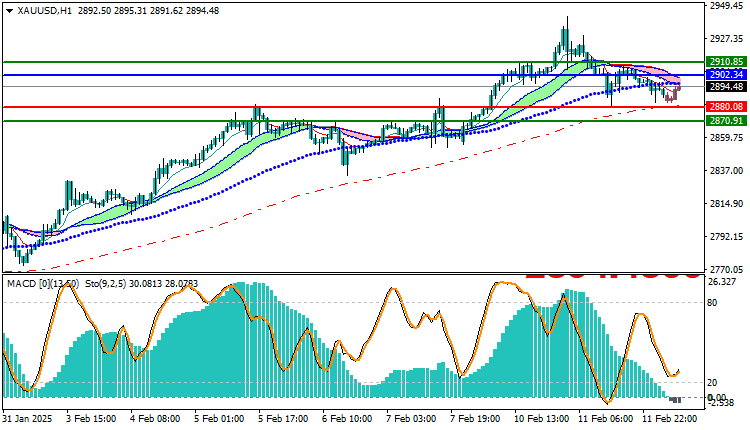Viewport: 750px width, 430px height.
Task: Select the 2880.08 red price label
Action: point(726,107)
